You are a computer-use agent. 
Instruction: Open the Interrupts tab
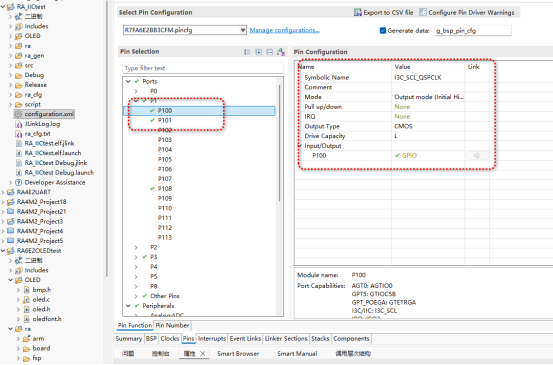212,339
